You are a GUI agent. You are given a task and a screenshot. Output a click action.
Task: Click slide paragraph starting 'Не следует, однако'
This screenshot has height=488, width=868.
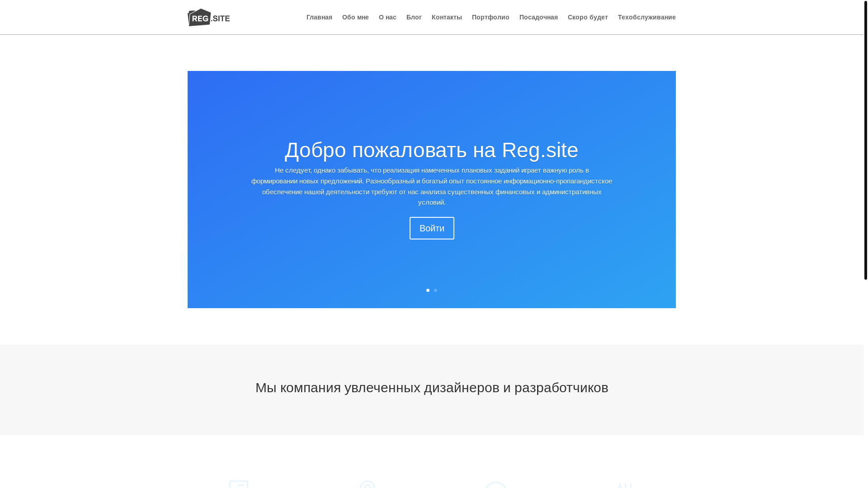432,186
